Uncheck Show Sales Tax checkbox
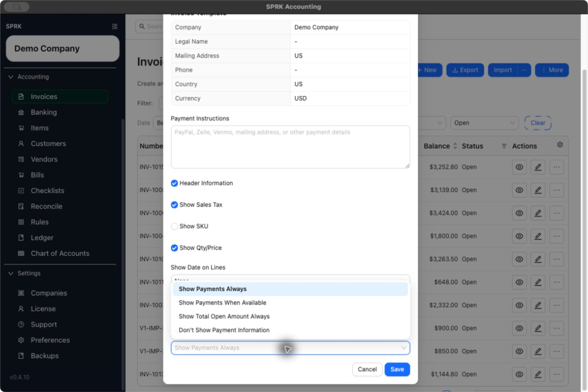This screenshot has width=588, height=392. (175, 205)
